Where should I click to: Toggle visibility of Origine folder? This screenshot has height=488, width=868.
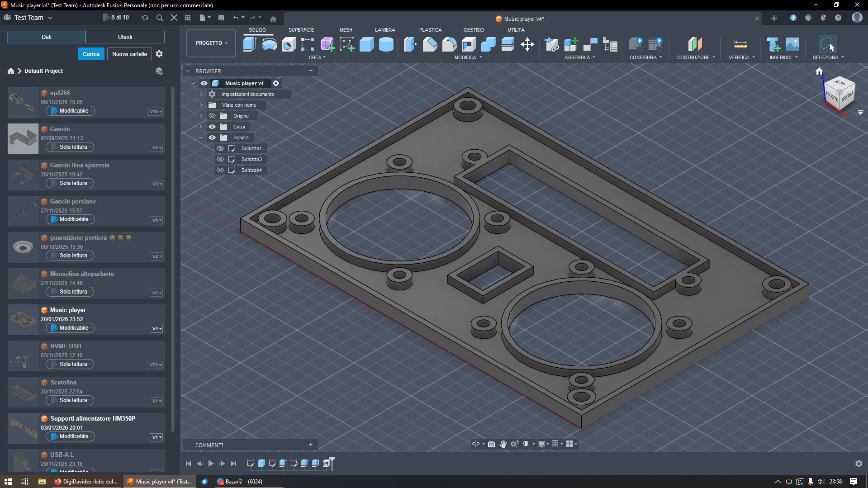click(212, 116)
